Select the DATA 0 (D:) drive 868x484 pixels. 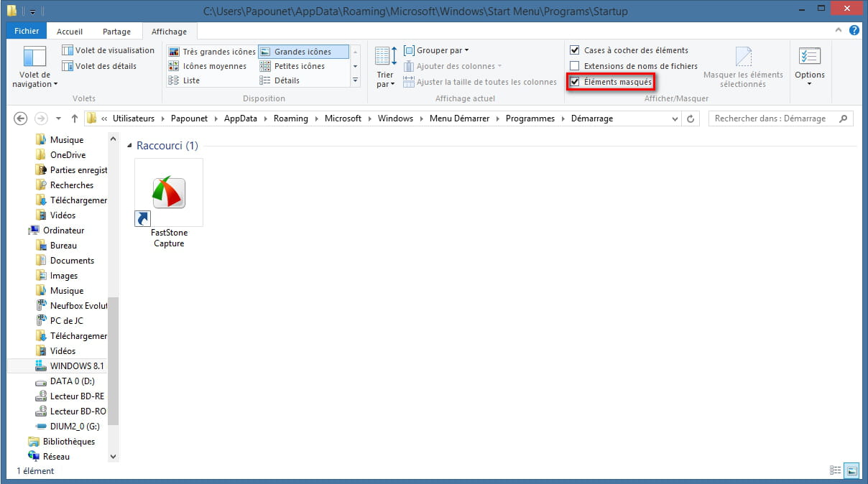click(72, 381)
